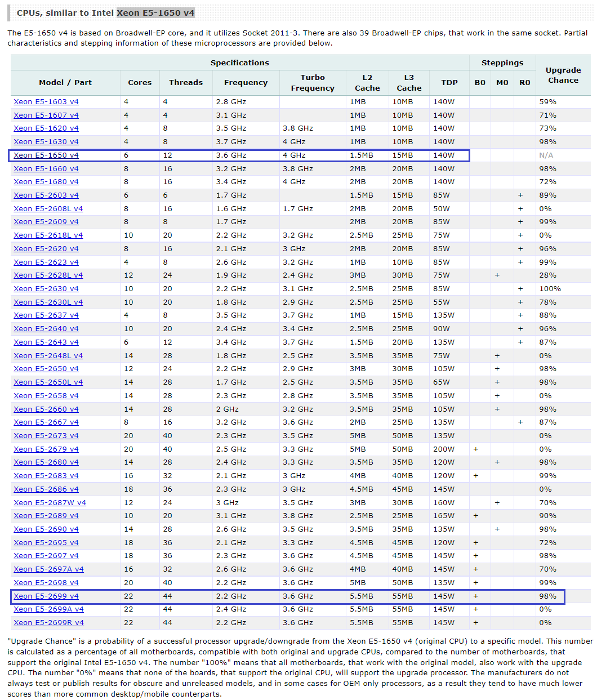Open the Xeon E5-2618L v4 link
The height and width of the screenshot is (700, 597).
48,235
